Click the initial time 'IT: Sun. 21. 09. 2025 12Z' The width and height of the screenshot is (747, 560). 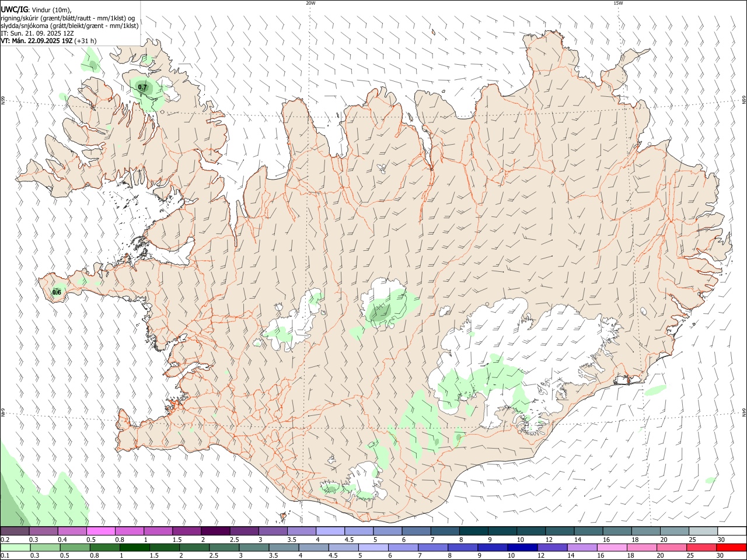pos(37,33)
